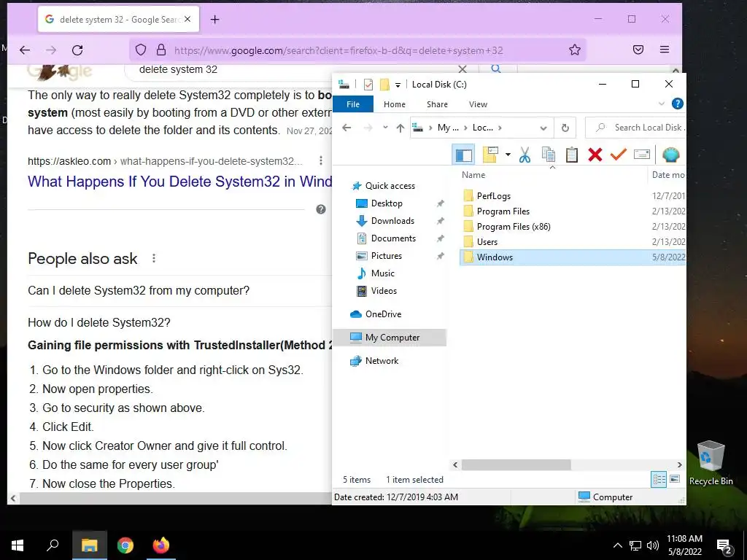The width and height of the screenshot is (747, 560).
Task: Select Videos in navigation pane
Action: [x=384, y=291]
